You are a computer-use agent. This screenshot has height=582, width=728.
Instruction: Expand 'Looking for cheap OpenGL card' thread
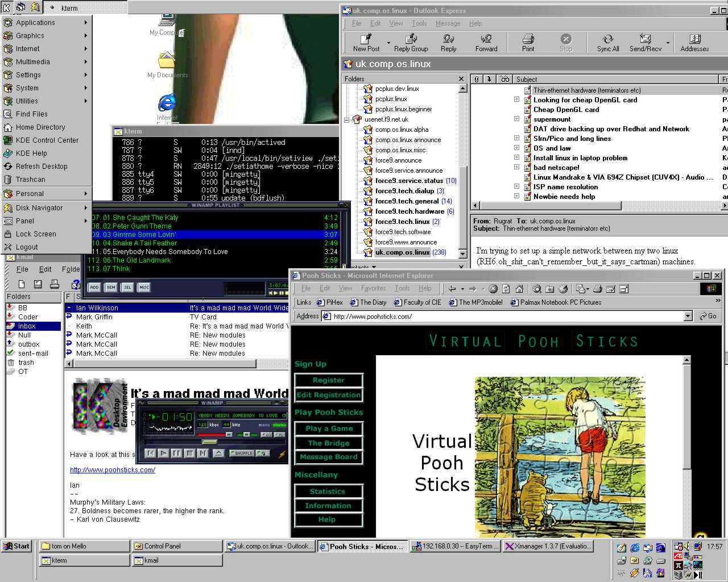(x=516, y=99)
